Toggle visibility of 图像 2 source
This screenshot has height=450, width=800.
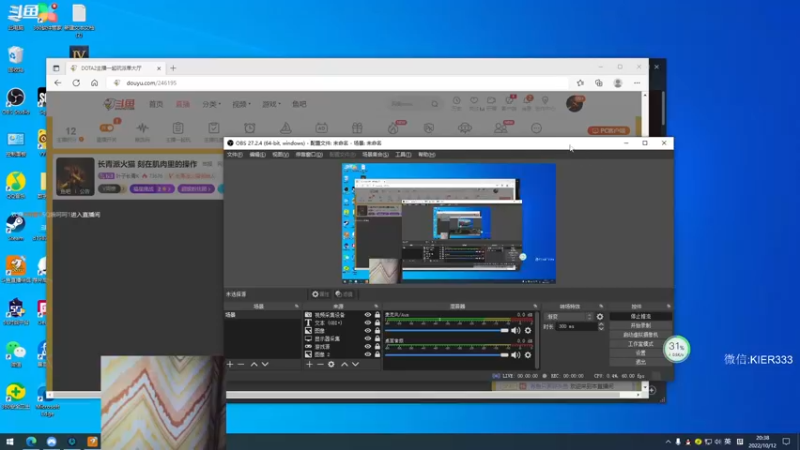pyautogui.click(x=367, y=354)
